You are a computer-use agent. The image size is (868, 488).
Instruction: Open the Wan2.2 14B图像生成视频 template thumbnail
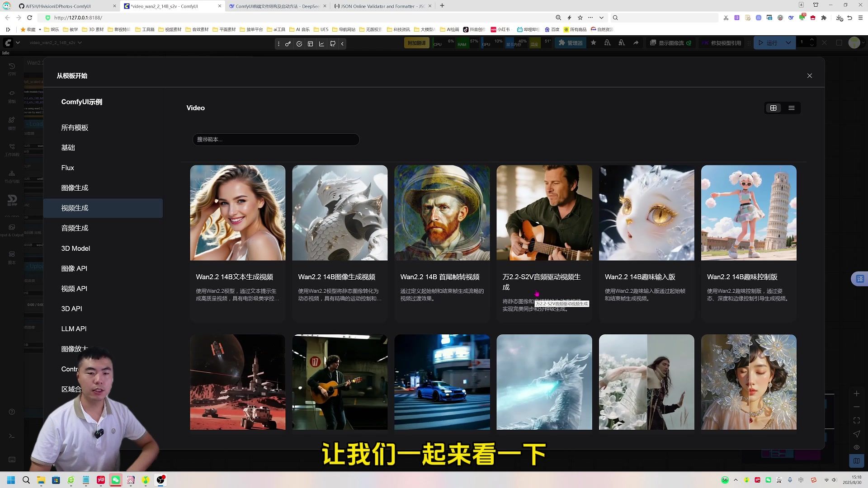pyautogui.click(x=340, y=213)
